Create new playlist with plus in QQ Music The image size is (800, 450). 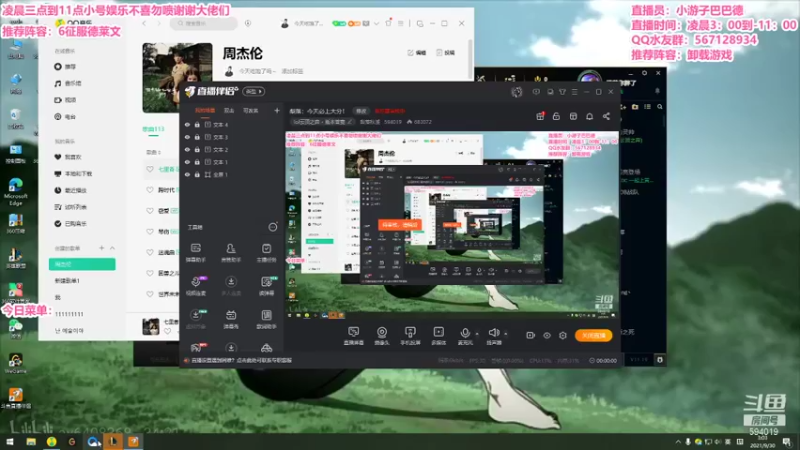pos(102,248)
